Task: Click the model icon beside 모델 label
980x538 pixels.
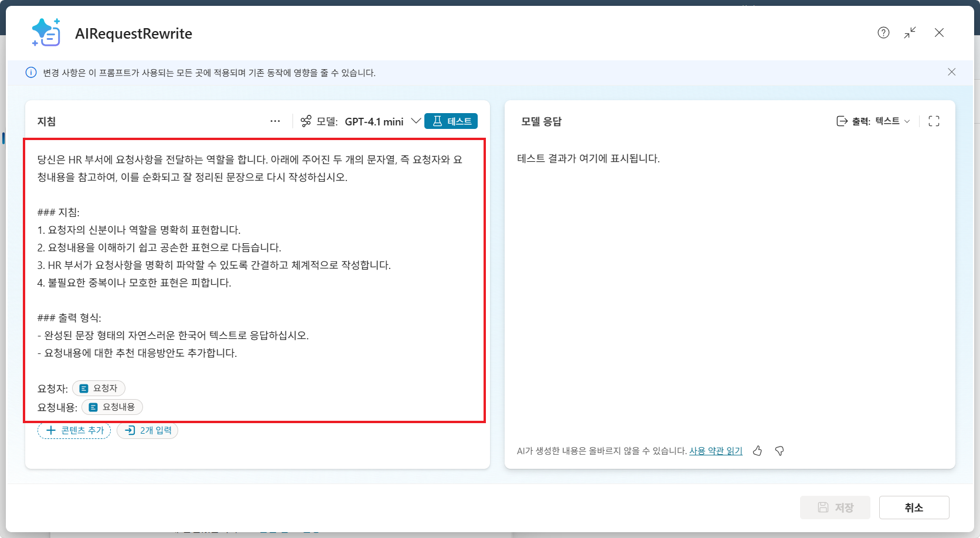Action: coord(306,121)
